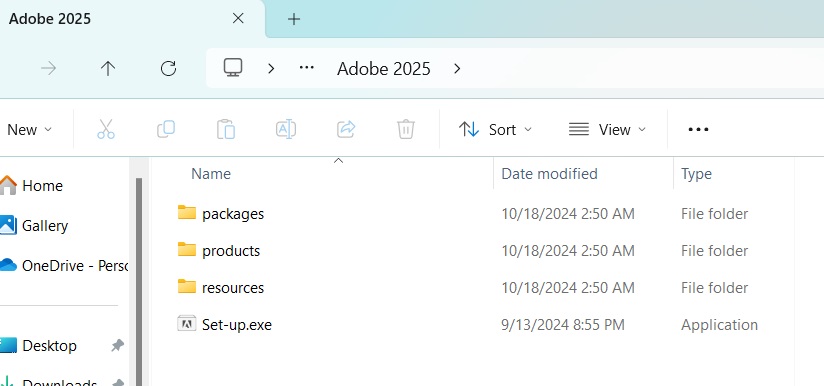Sort by the Name column header
Viewport: 824px width, 386px height.
[211, 174]
